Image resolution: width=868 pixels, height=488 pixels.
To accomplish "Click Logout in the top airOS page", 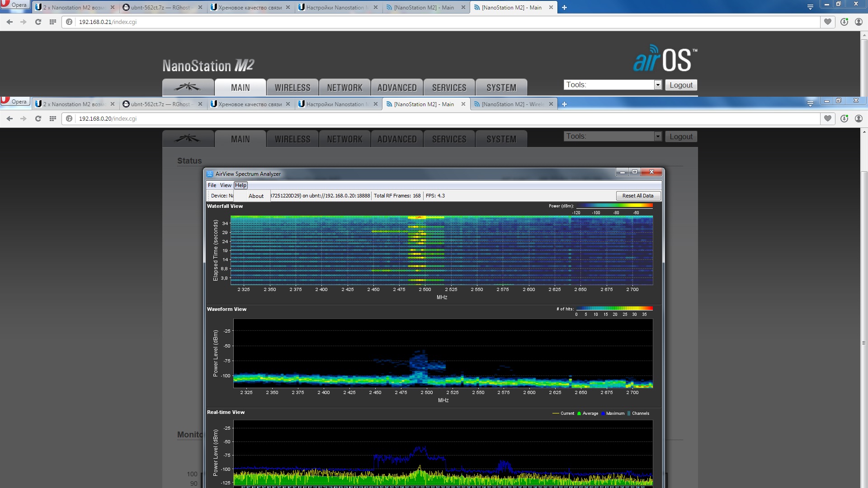I will (681, 85).
